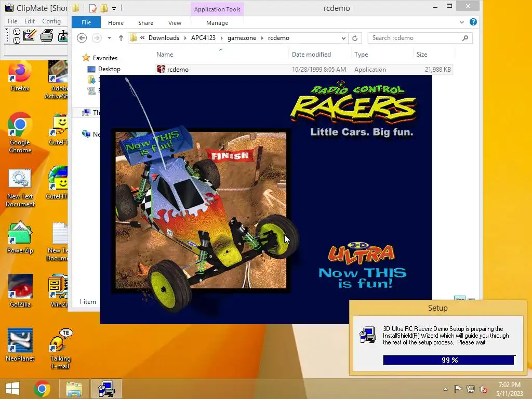Select the PowerZip desktop icon

(x=20, y=238)
